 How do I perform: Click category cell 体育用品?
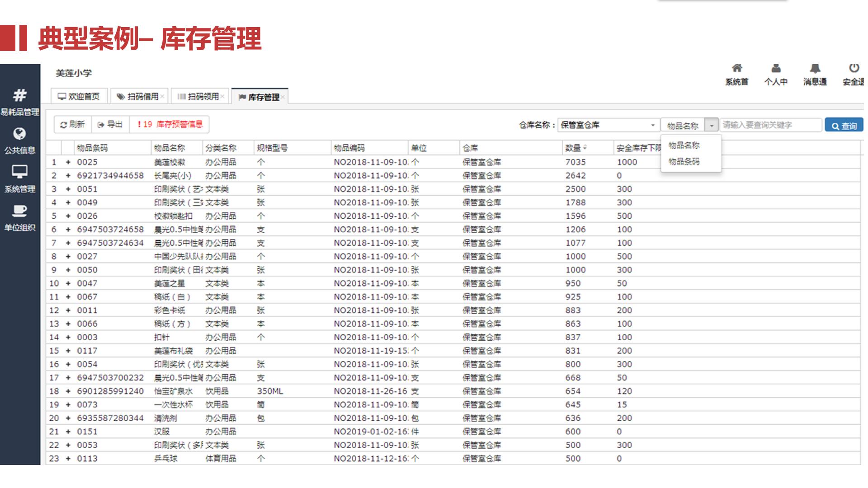pos(221,459)
